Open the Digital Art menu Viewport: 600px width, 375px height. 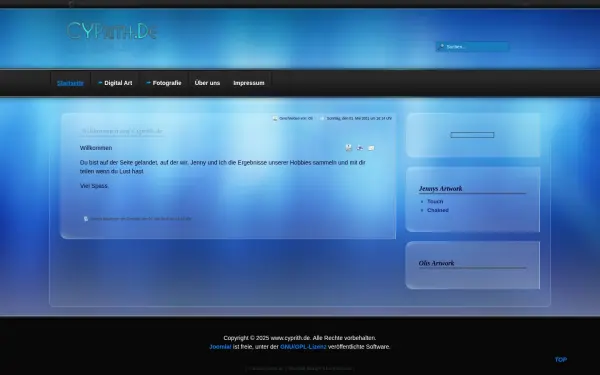coord(118,83)
